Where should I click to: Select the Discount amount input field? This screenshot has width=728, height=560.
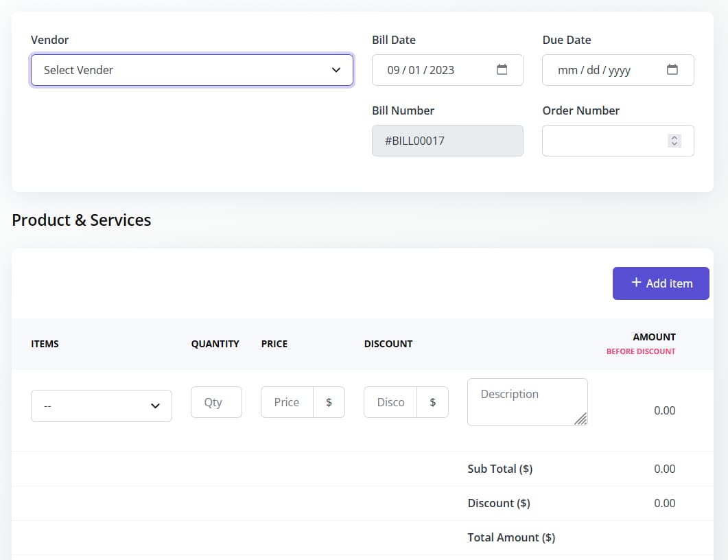click(x=390, y=402)
